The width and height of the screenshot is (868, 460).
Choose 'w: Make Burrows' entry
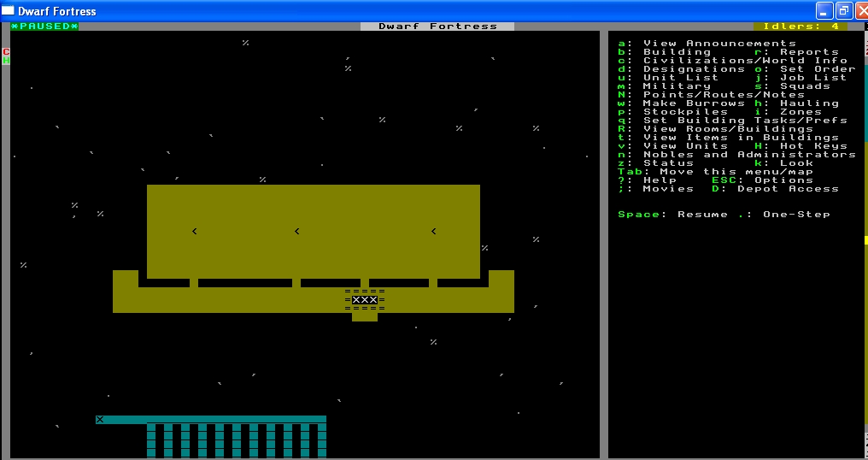tap(682, 103)
